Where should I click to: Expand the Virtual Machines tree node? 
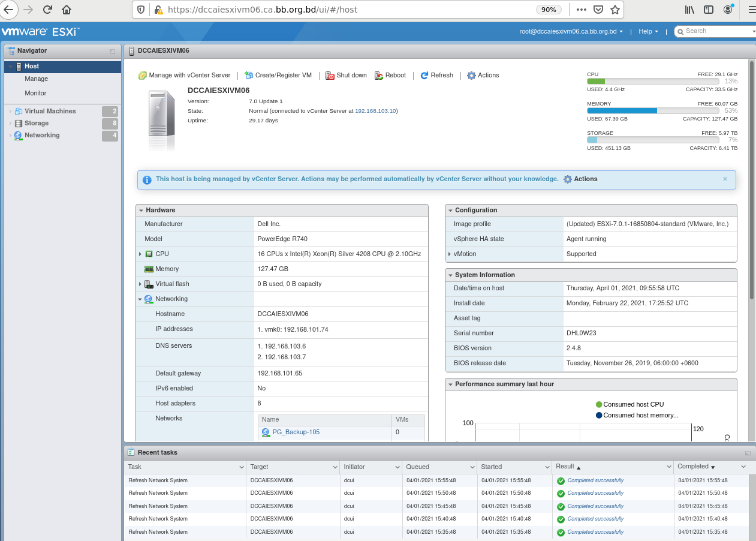[x=11, y=112]
